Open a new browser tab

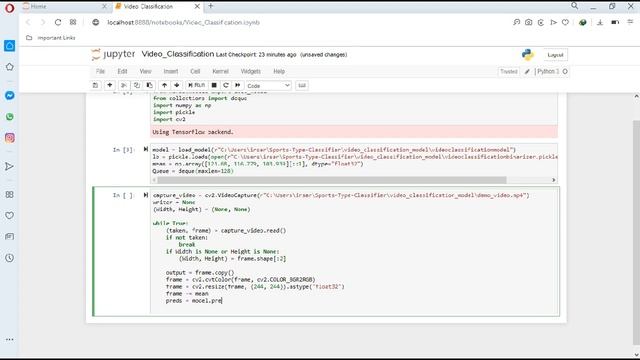[211, 6]
